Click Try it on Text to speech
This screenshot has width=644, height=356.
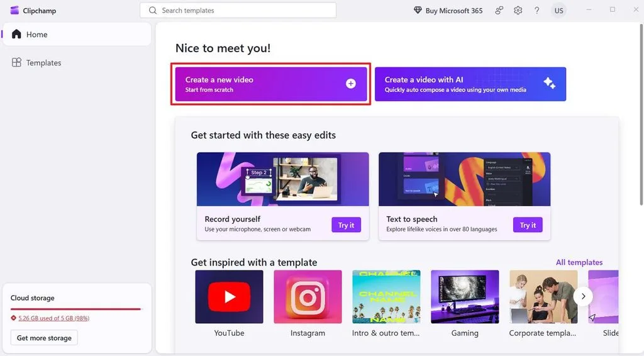point(528,225)
